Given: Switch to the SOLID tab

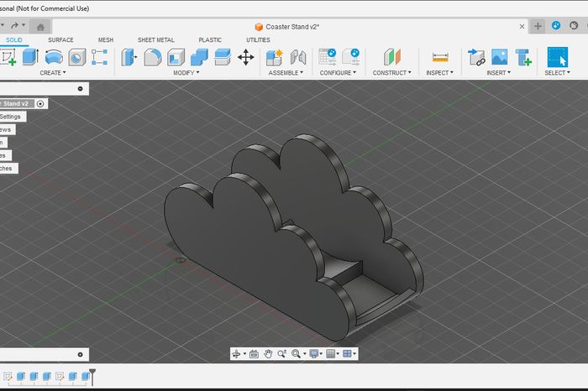Looking at the screenshot, I should pyautogui.click(x=14, y=39).
